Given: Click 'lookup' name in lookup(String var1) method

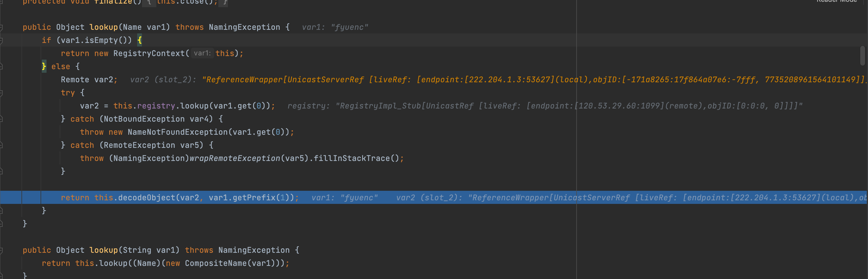Looking at the screenshot, I should [104, 250].
